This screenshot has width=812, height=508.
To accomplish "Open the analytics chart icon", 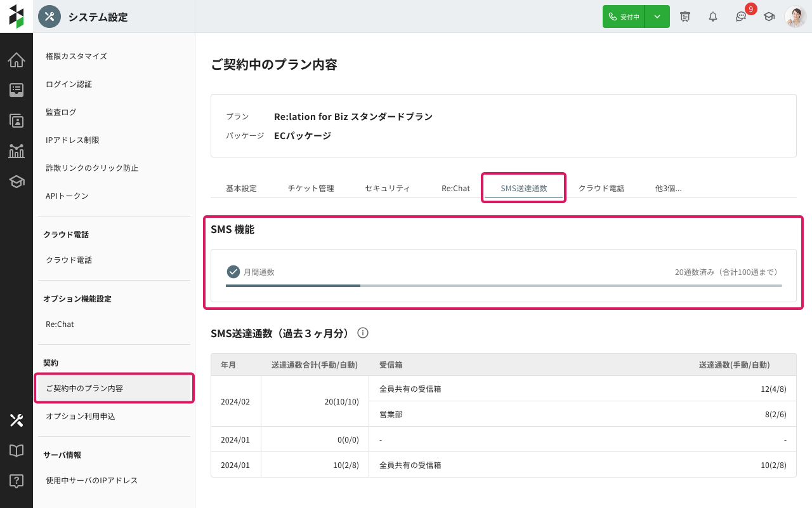I will point(16,151).
